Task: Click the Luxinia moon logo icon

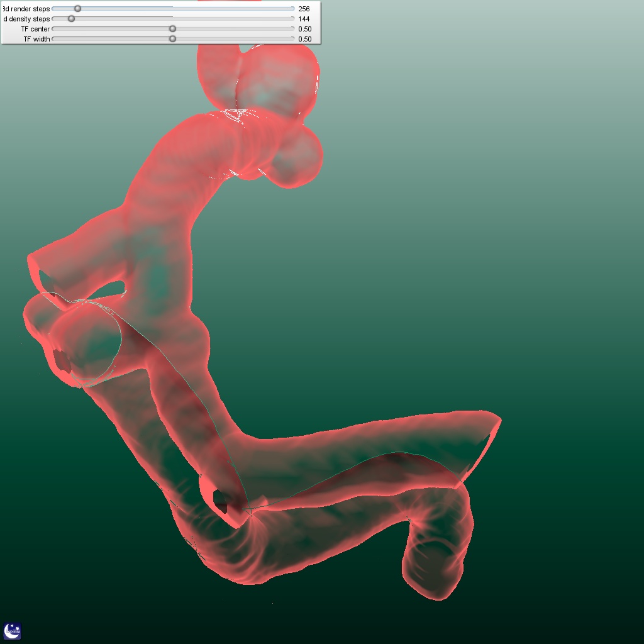Action: pos(13,631)
